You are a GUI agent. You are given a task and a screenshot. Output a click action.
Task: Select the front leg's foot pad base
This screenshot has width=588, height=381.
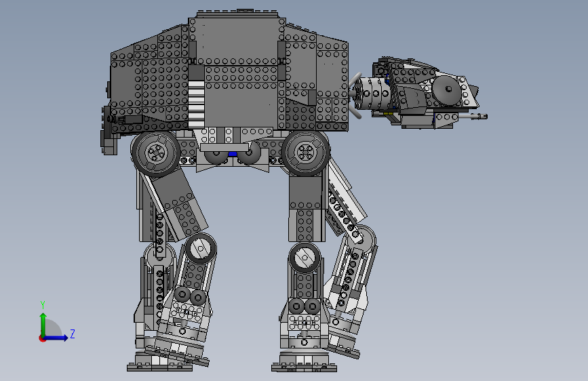pyautogui.click(x=304, y=369)
